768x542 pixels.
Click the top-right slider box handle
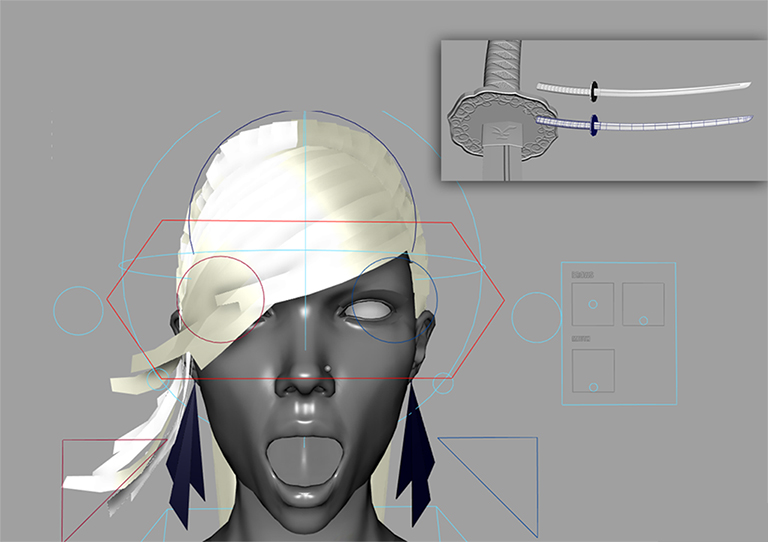[643, 320]
